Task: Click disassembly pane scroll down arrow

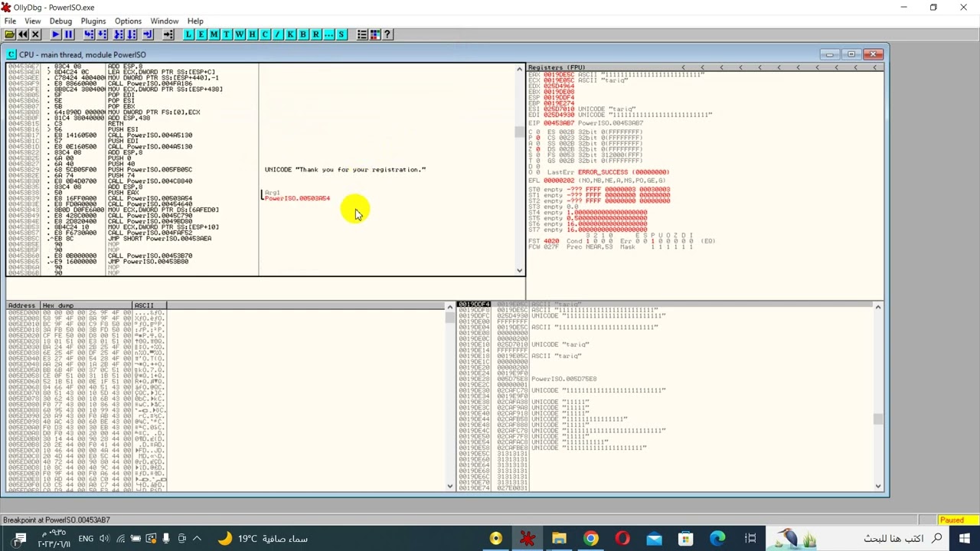Action: pyautogui.click(x=520, y=270)
